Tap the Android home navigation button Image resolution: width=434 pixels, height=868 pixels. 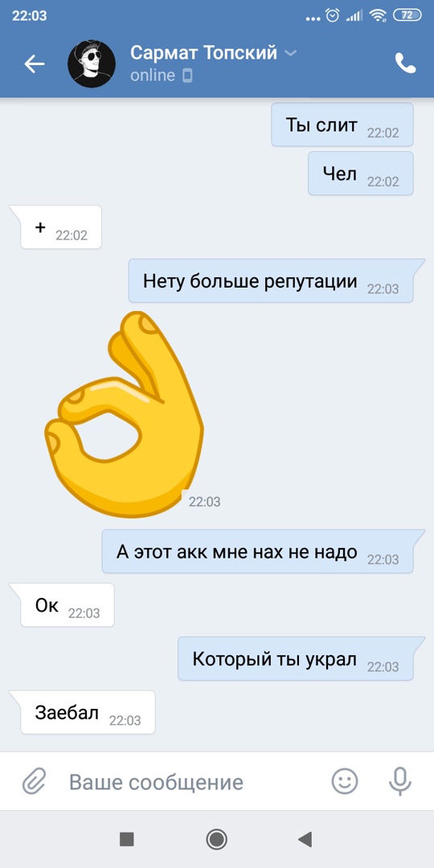(x=216, y=839)
